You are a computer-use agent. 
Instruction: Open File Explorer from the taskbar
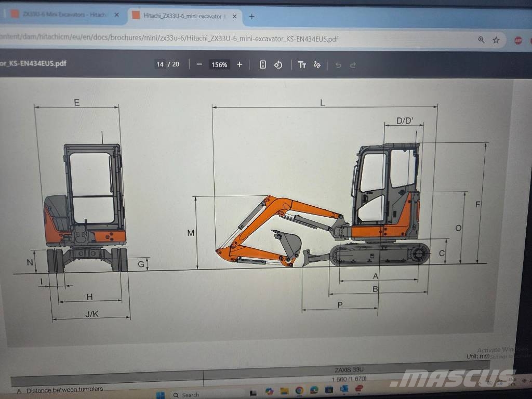284,391
